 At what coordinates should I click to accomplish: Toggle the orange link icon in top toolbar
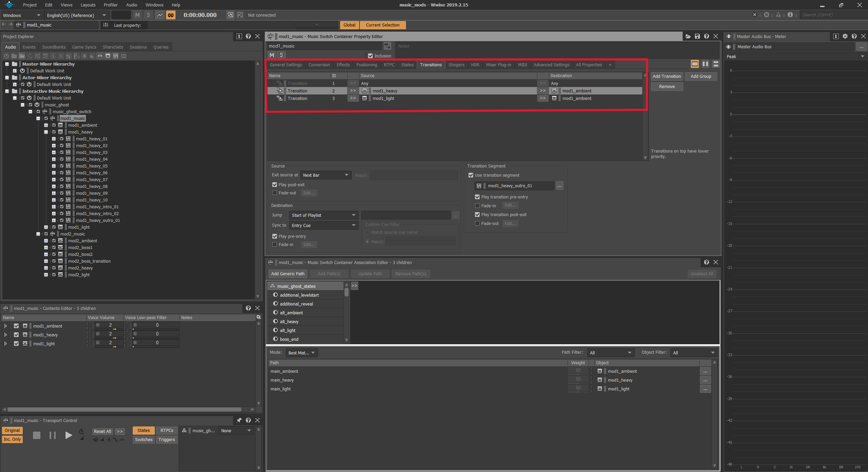pos(171,15)
